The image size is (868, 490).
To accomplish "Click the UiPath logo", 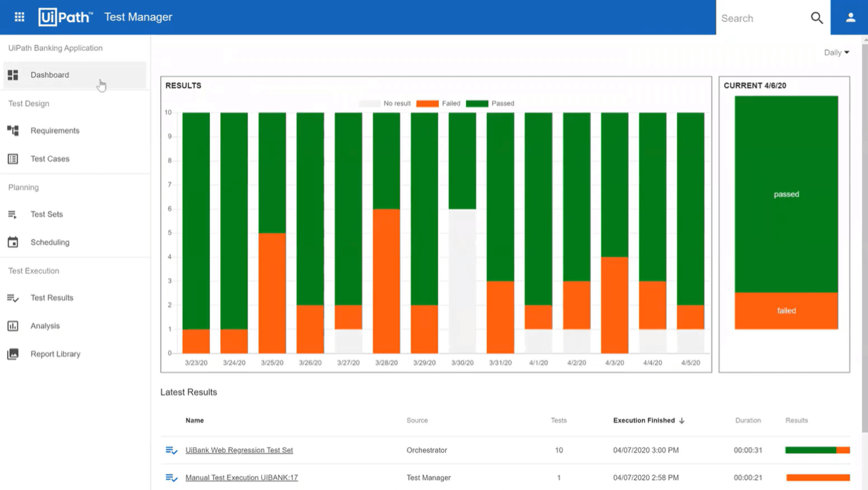I will [66, 17].
